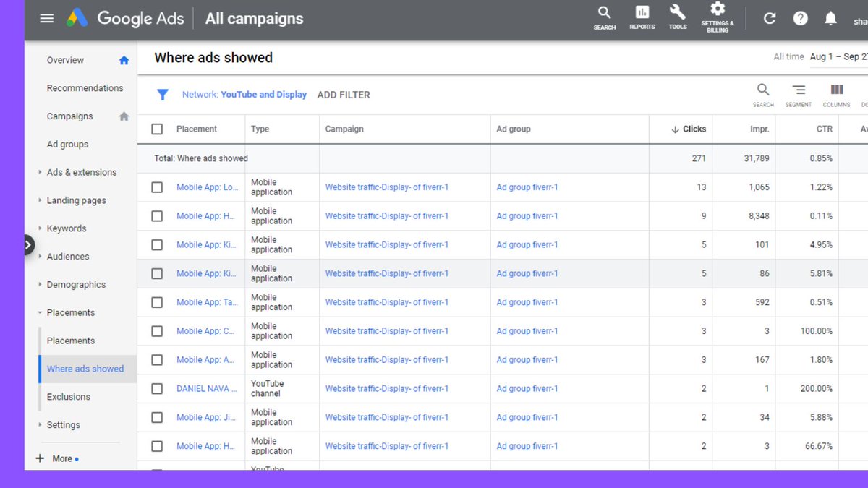Open Recommendations in sidebar
This screenshot has width=868, height=488.
(x=85, y=88)
